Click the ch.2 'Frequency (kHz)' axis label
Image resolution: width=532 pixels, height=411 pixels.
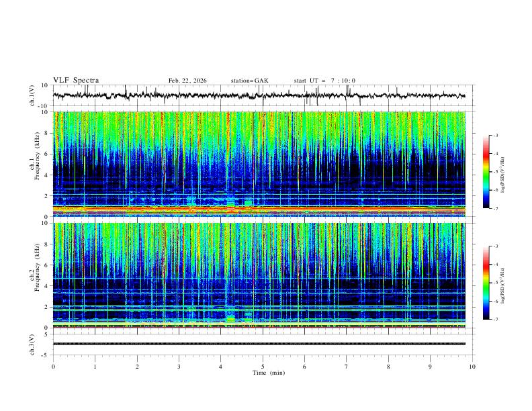point(37,267)
